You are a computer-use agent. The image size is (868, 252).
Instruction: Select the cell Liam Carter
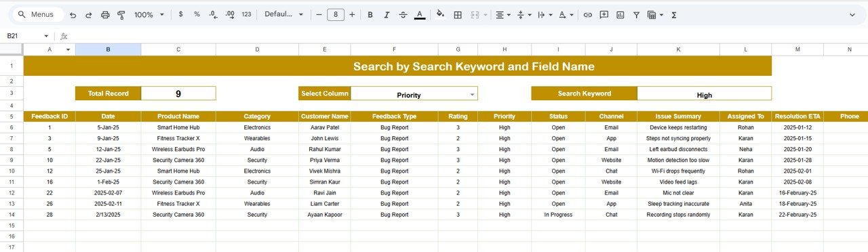tap(325, 203)
